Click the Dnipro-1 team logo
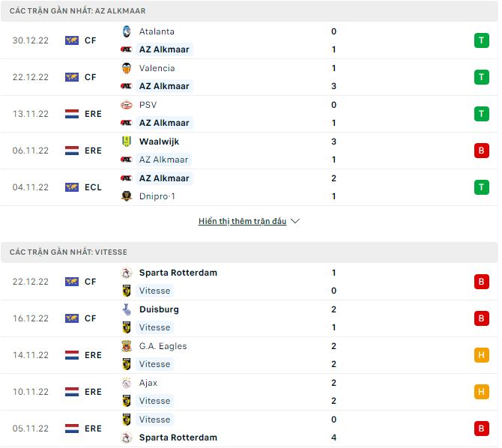This screenshot has height=448, width=502. (x=127, y=196)
